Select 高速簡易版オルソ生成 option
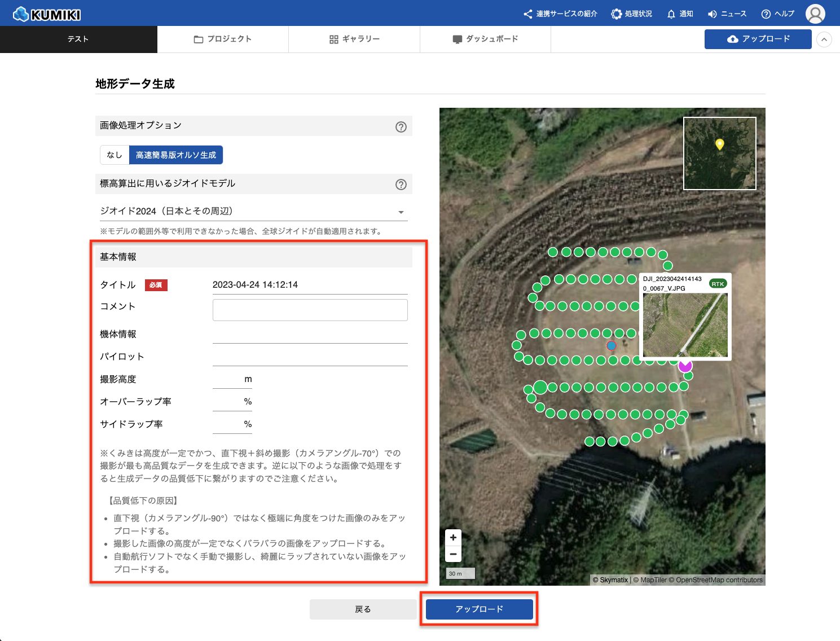840x641 pixels. click(x=175, y=155)
